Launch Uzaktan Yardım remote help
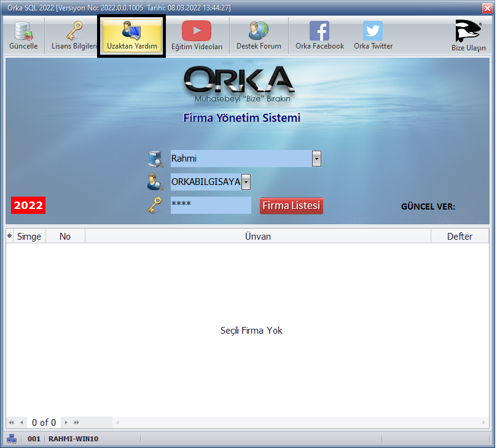 [x=131, y=36]
